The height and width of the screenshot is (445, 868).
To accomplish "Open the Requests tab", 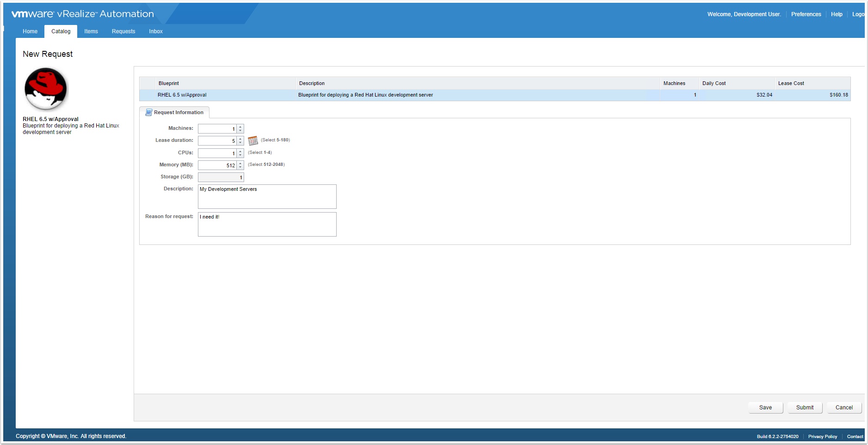I will [123, 31].
